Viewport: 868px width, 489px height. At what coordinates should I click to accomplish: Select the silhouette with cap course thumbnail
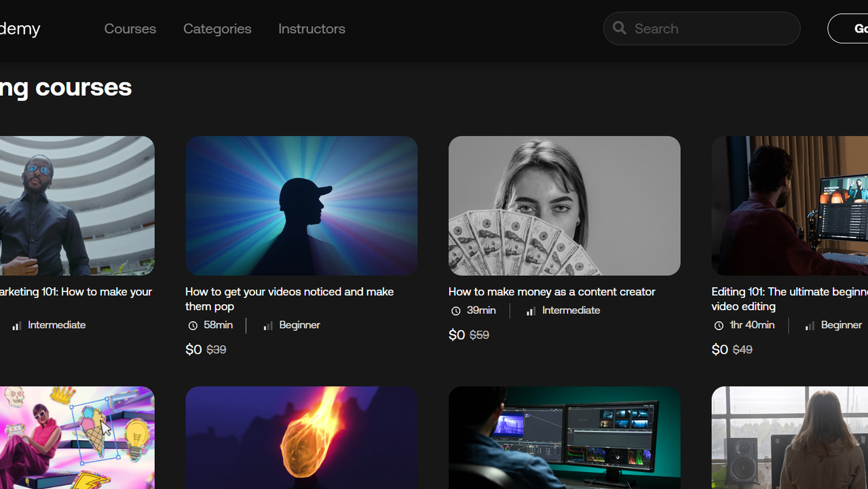301,205
